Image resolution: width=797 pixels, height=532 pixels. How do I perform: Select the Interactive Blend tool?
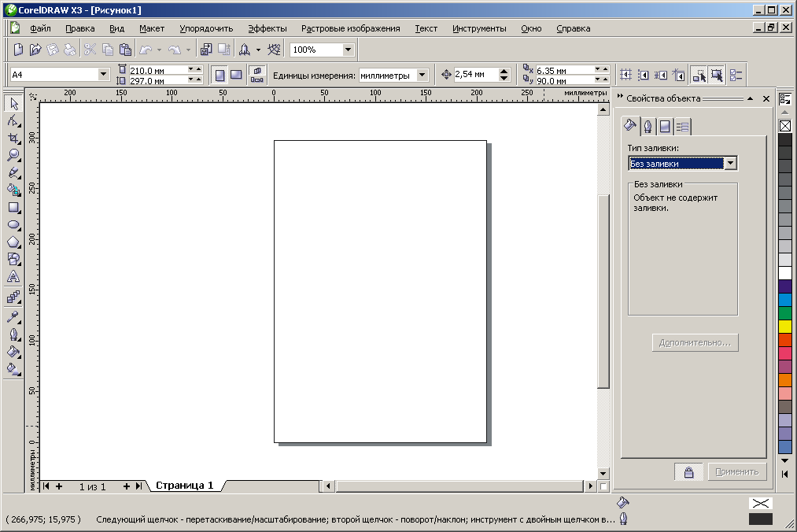(13, 297)
